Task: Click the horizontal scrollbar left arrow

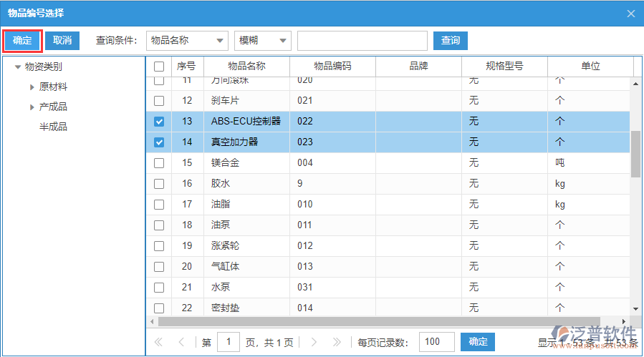Action: [x=153, y=322]
